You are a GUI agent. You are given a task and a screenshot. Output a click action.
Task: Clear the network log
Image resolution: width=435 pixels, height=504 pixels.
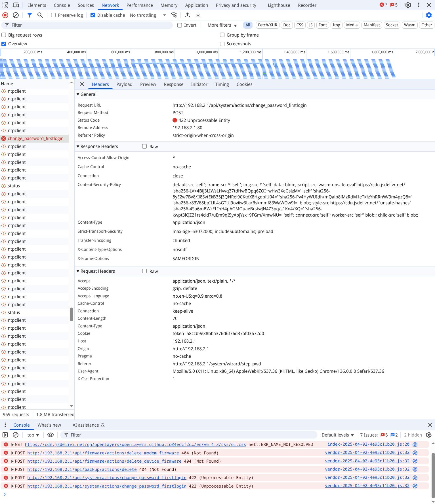coord(16,15)
